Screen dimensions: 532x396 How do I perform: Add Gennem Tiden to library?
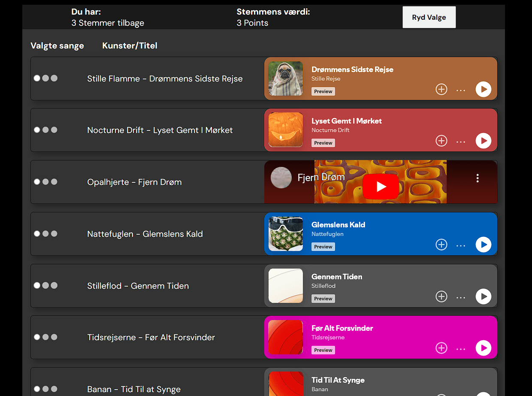pyautogui.click(x=441, y=296)
